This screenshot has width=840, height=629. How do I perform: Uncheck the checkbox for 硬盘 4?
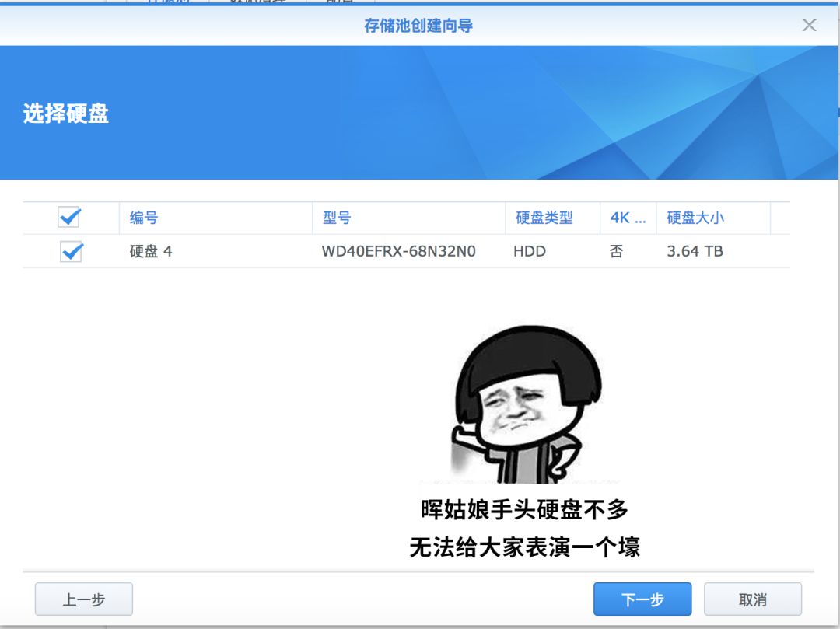click(x=72, y=252)
